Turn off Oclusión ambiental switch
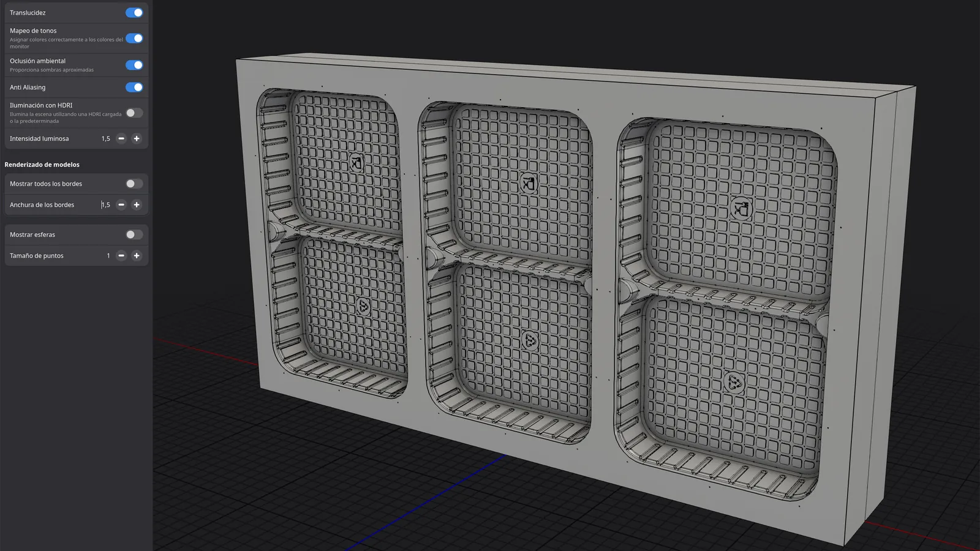 point(134,65)
